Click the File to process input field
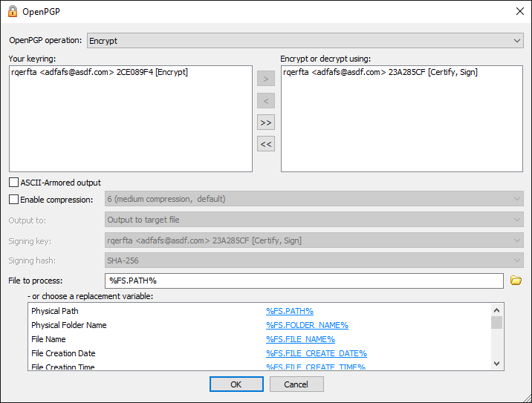Viewport: 532px width, 403px height. click(x=305, y=281)
